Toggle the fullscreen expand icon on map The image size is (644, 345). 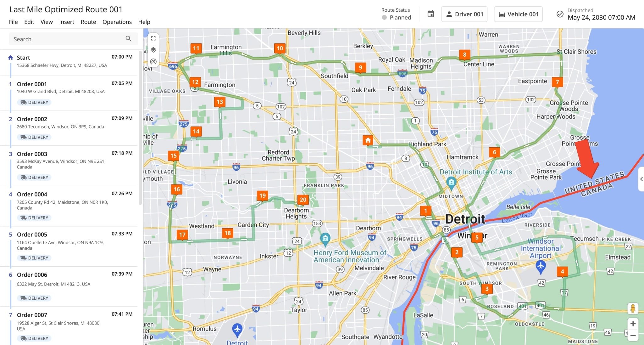click(x=153, y=38)
